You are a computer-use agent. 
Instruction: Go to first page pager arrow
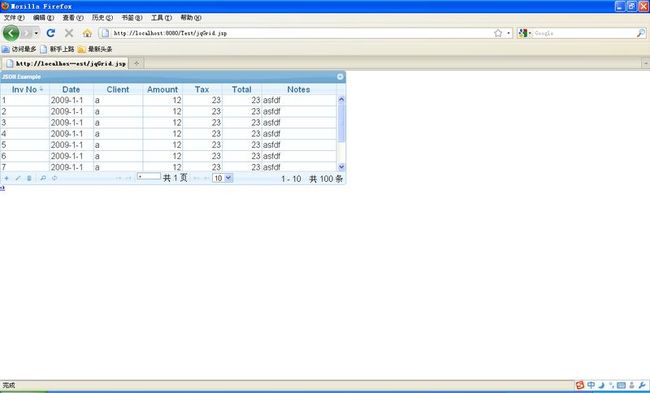[118, 178]
